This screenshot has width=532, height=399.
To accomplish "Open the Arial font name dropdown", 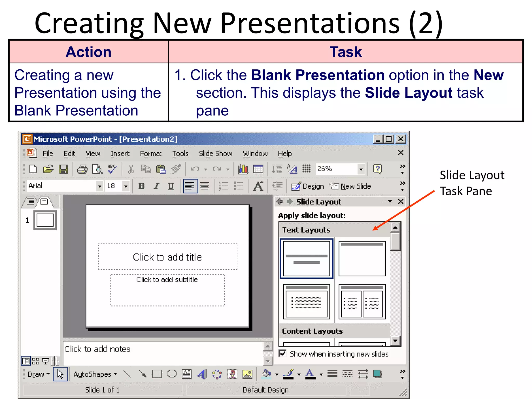I will pyautogui.click(x=99, y=186).
